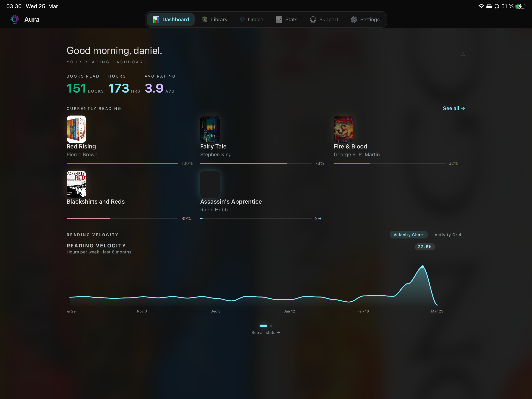Screen dimensions: 532x399
Task: Click the 39% progress value
Action: [x=186, y=219]
